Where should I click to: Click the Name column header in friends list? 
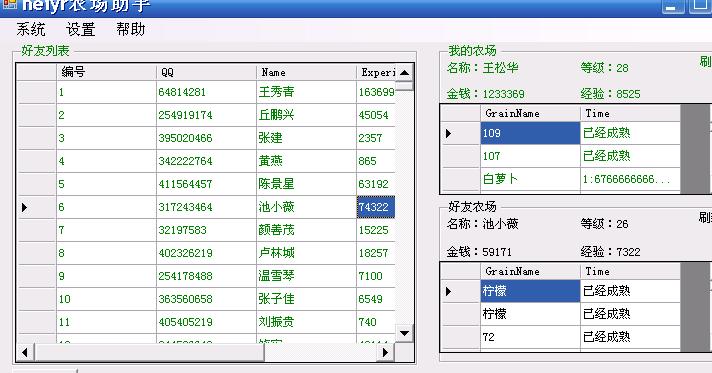306,72
